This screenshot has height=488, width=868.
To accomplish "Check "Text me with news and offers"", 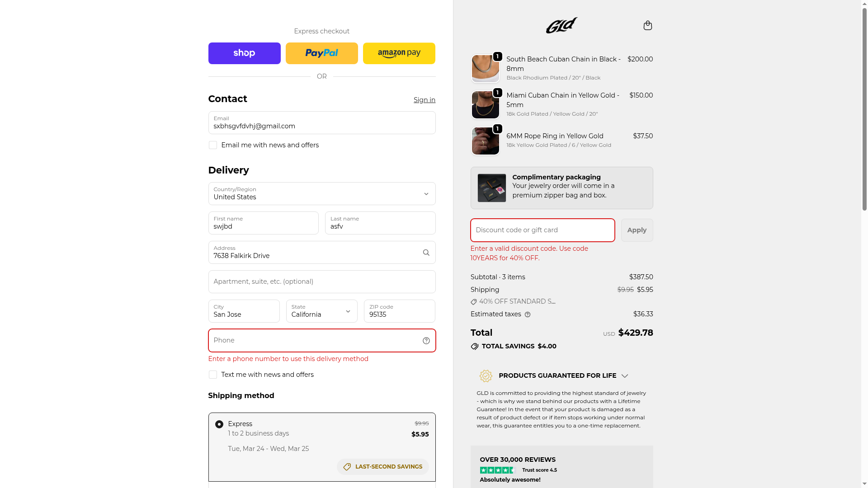I will click(213, 375).
